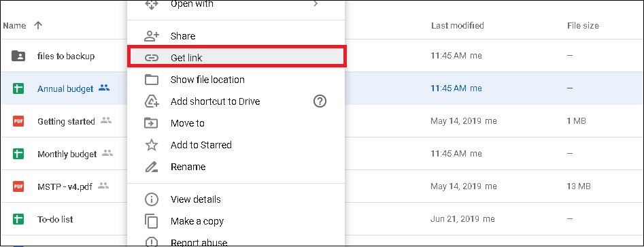
Task: Click the Sheets icon beside Annual budget
Action: [18, 88]
